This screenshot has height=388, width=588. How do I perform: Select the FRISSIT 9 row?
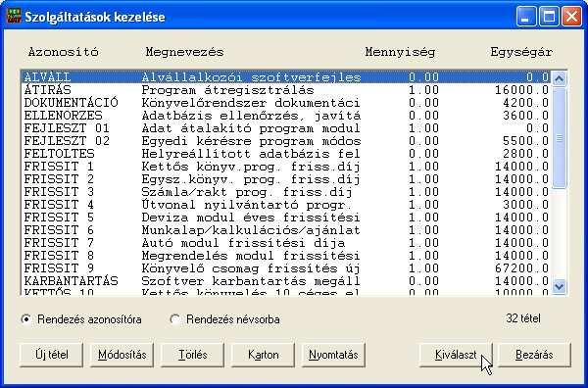click(286, 268)
